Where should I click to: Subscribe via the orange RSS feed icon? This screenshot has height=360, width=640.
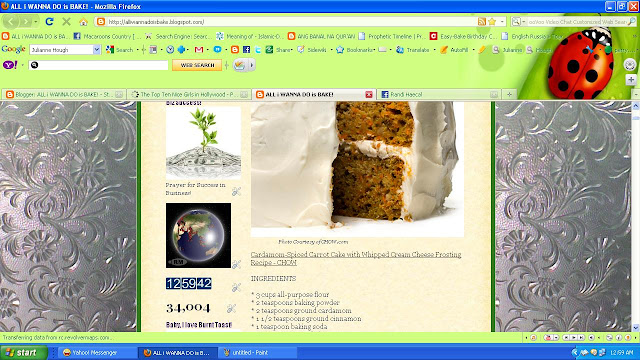tap(482, 22)
